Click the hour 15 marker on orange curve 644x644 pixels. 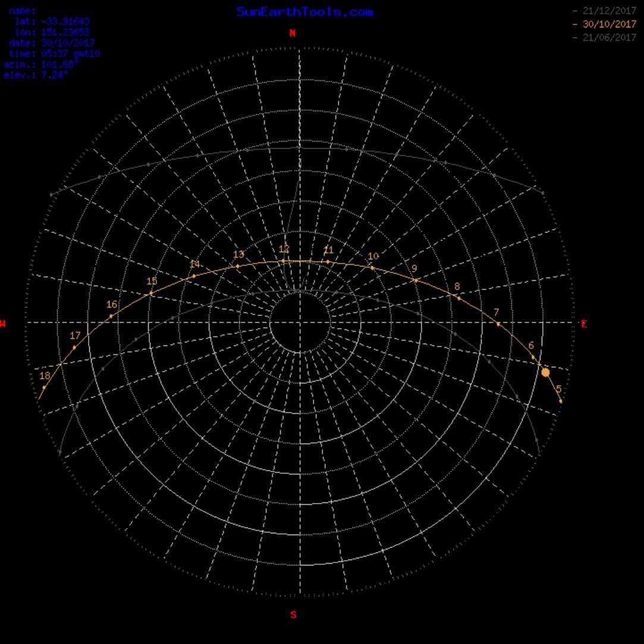[151, 293]
